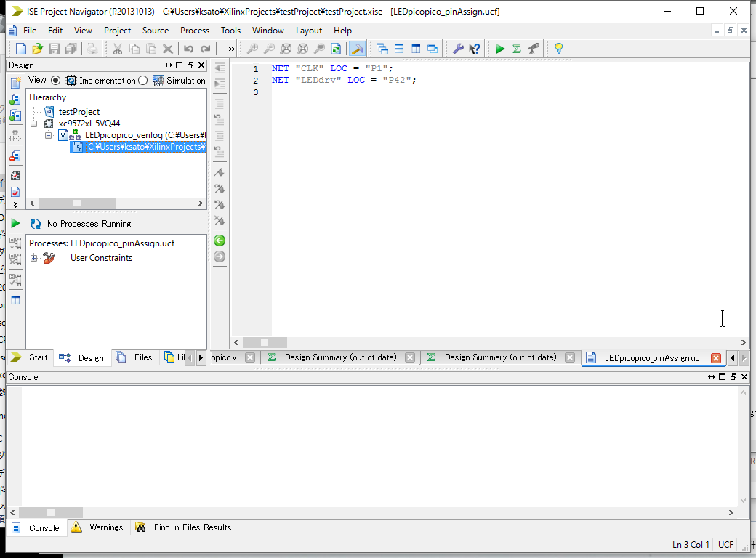Click the toolbar overflow double-chevron

tap(231, 49)
